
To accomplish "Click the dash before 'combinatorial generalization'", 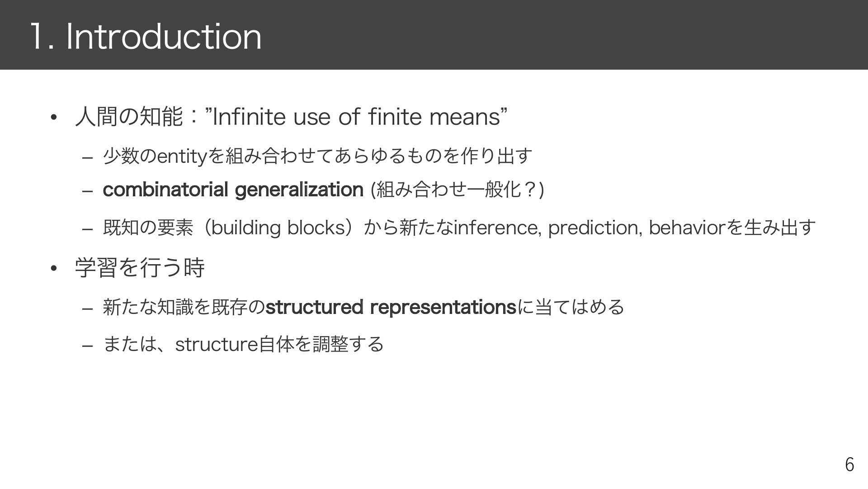I will point(88,191).
